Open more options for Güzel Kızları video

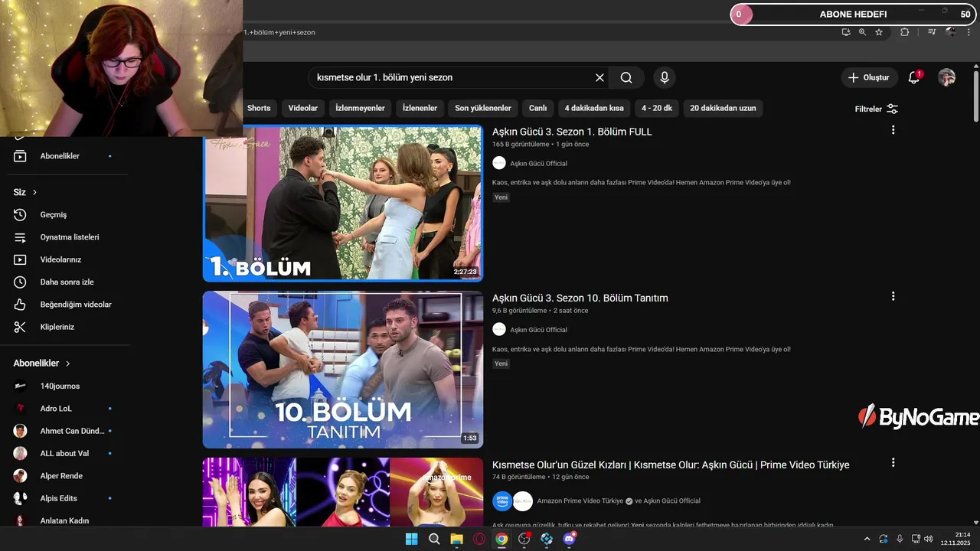(x=893, y=463)
